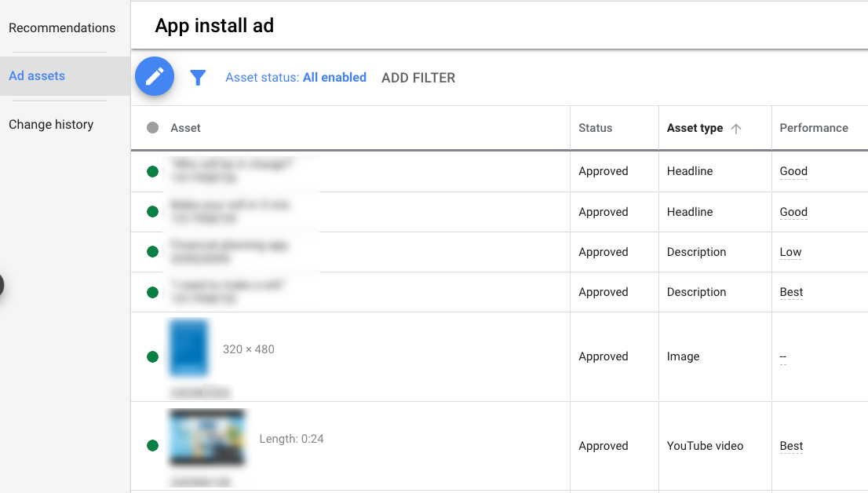Toggle the status dot on the Best-rated Description row
Viewport: 868px width, 493px height.
coord(152,291)
